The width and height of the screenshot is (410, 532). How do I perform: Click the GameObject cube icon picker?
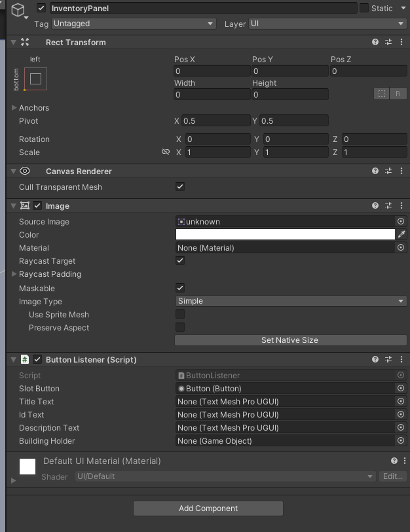tap(19, 10)
